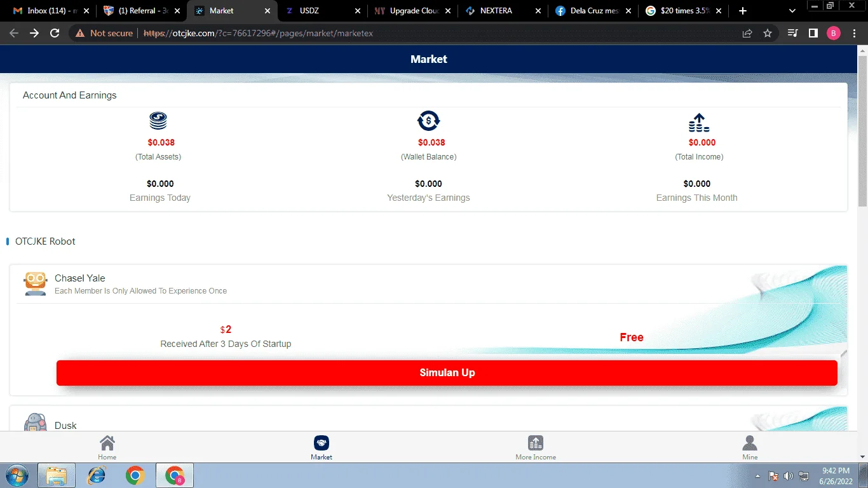Go to Home in the bottom navigation
868x488 pixels.
tap(107, 447)
